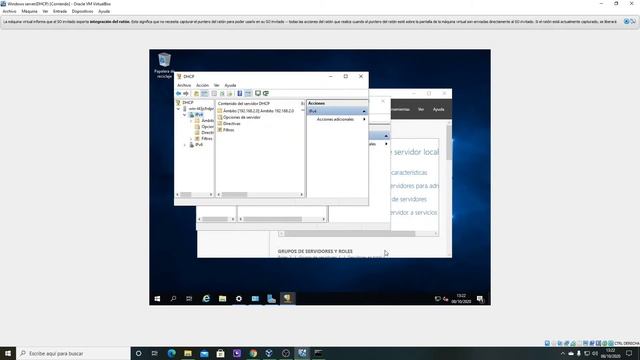Collapse the IPv4 section in Acciones pane
Image resolution: width=640 pixels, height=360 pixels.
364,111
